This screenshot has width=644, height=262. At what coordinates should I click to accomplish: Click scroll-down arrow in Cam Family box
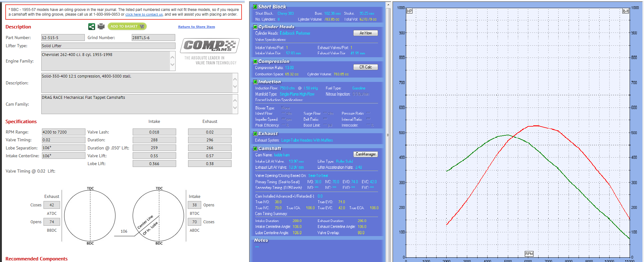[235, 108]
